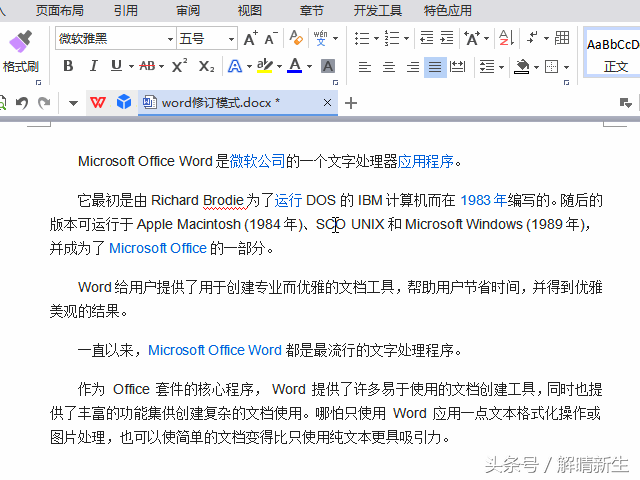This screenshot has height=480, width=640.
Task: Open the Chinese layout (A arrows) tool
Action: point(472,38)
